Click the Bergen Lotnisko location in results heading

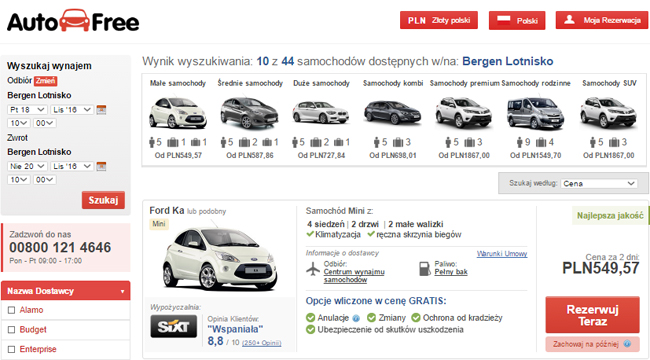507,61
